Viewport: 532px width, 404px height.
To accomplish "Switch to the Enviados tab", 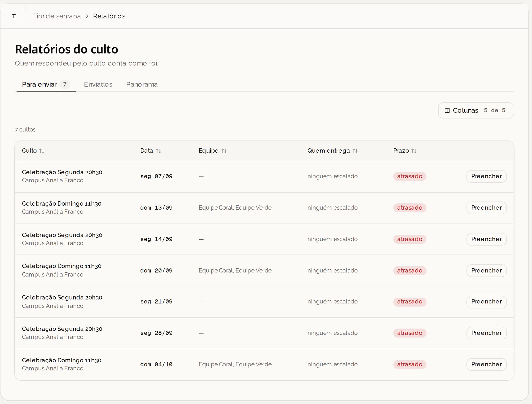I will tap(98, 84).
